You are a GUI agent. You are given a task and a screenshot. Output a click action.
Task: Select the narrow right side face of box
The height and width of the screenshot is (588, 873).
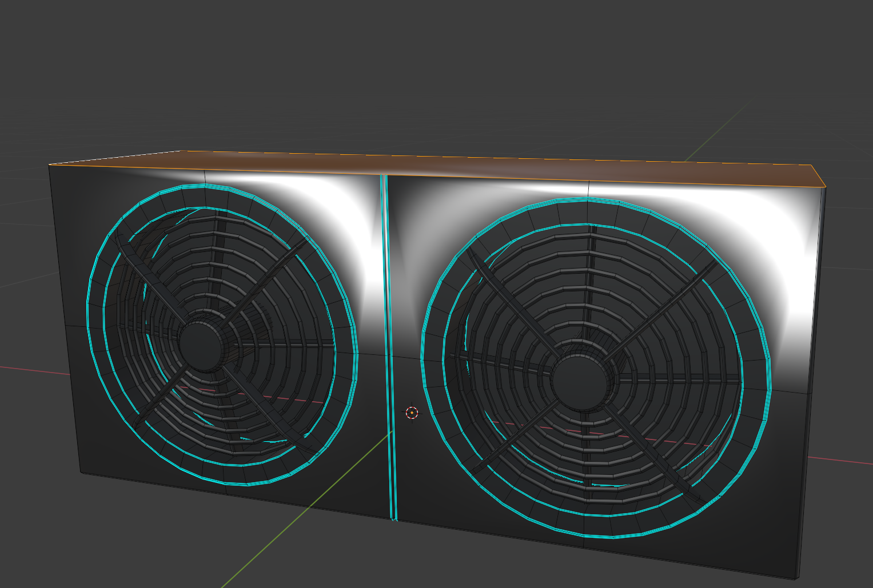(x=811, y=383)
